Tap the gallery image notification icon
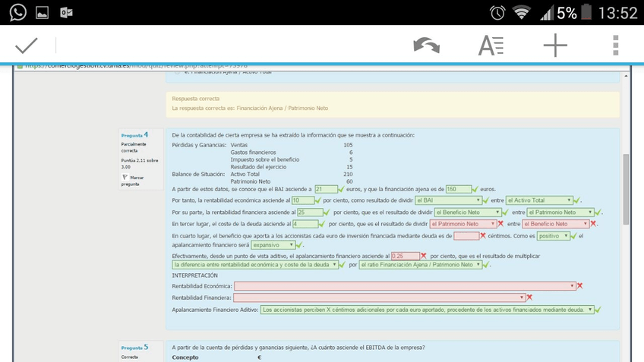The image size is (644, 362). 42,12
